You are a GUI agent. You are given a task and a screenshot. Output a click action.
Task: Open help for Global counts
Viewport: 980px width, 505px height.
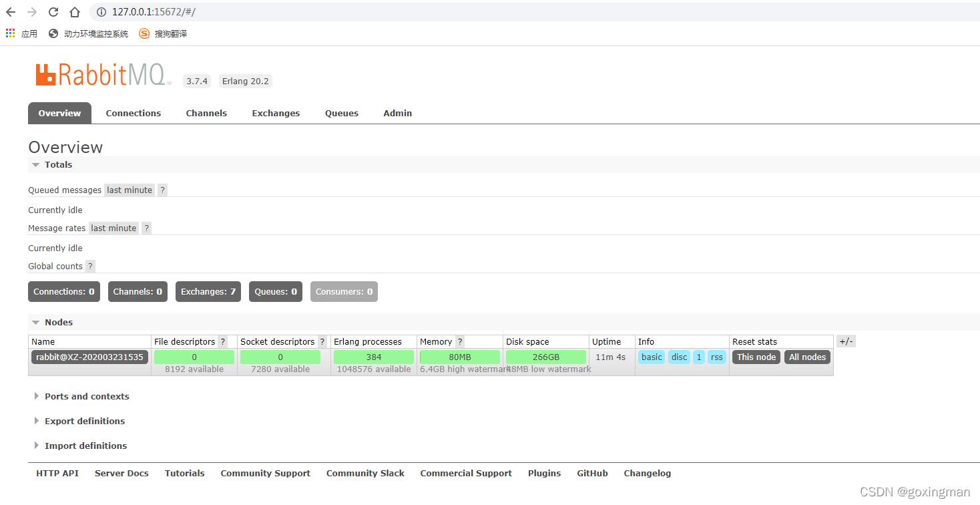click(91, 266)
